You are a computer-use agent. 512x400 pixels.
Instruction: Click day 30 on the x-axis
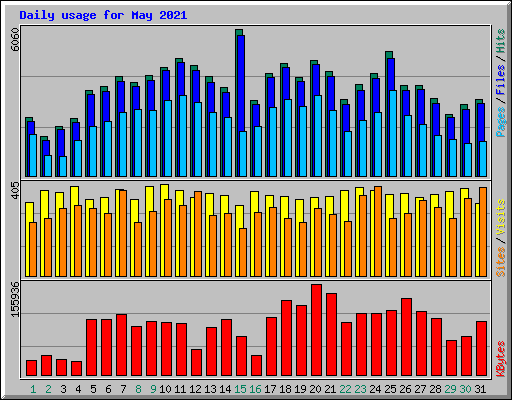(x=465, y=389)
